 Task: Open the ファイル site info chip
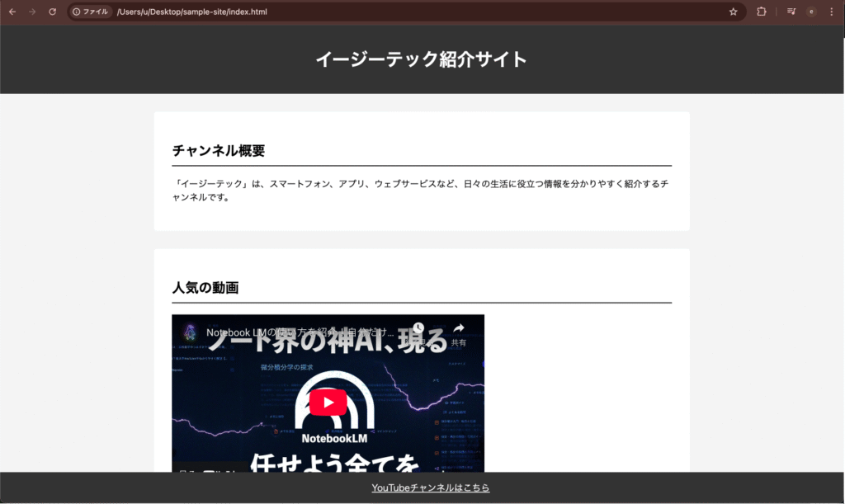90,12
